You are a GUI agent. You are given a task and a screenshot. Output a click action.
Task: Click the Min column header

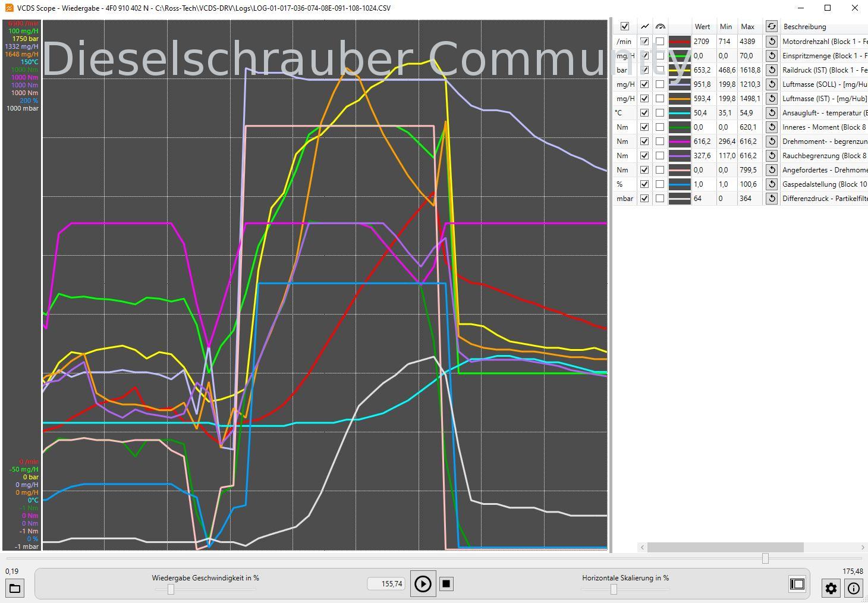(726, 27)
